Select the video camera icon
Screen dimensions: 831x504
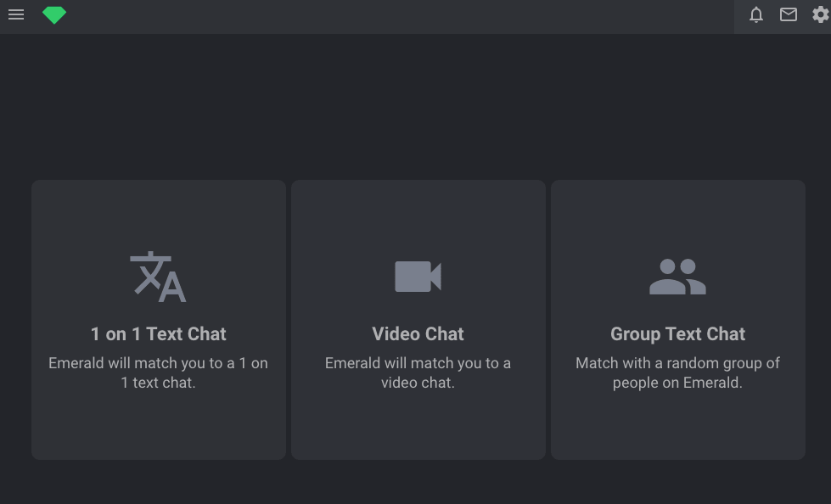[x=418, y=276]
